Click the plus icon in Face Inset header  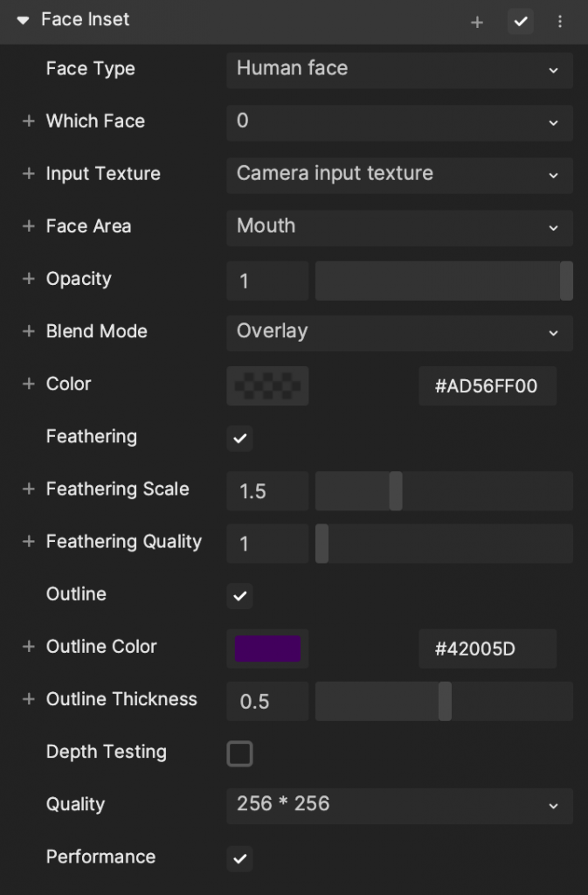tap(477, 22)
